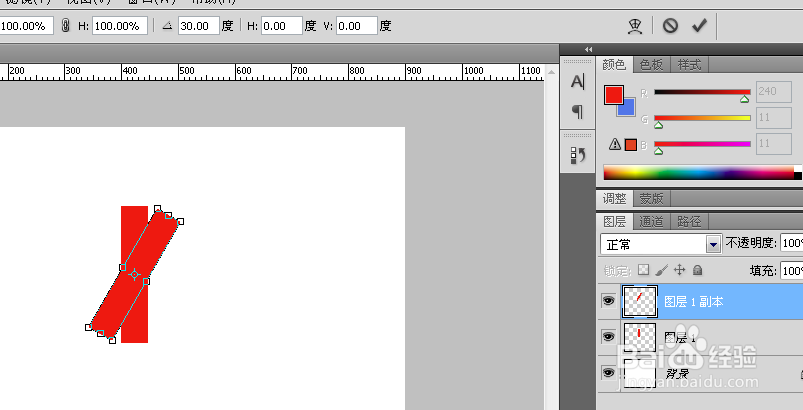Select 图层 1 layer thumbnail
Image resolution: width=803 pixels, height=410 pixels.
click(x=640, y=337)
